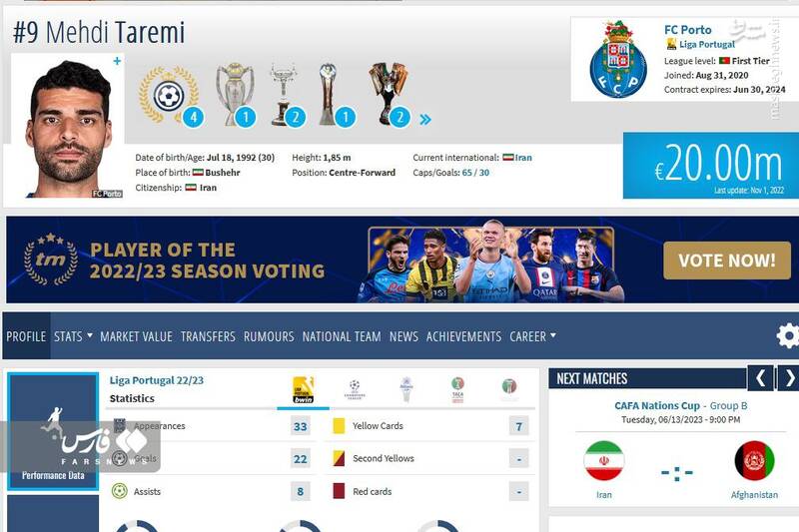This screenshot has height=532, width=799.
Task: Show the previous match with left arrow
Action: pyautogui.click(x=760, y=378)
